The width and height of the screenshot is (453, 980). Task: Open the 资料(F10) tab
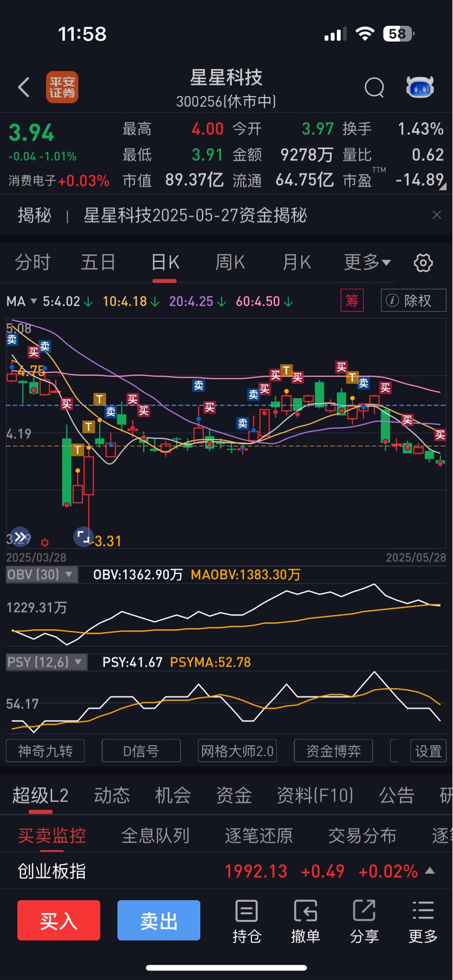click(x=315, y=796)
